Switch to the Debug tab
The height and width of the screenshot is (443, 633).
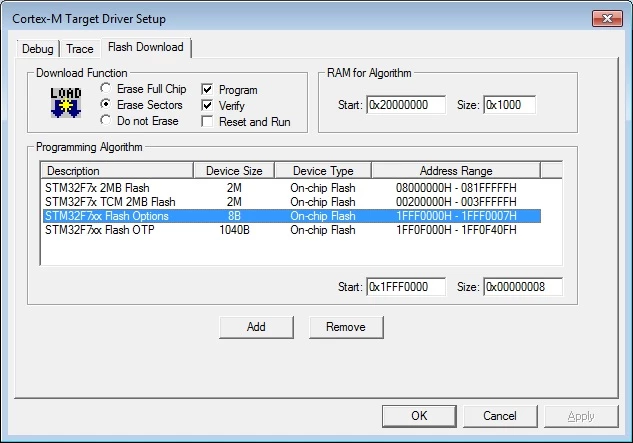[x=38, y=49]
